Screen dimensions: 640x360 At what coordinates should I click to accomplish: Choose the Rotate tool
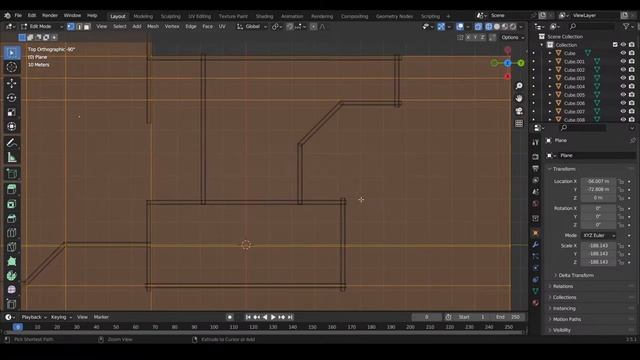11,98
